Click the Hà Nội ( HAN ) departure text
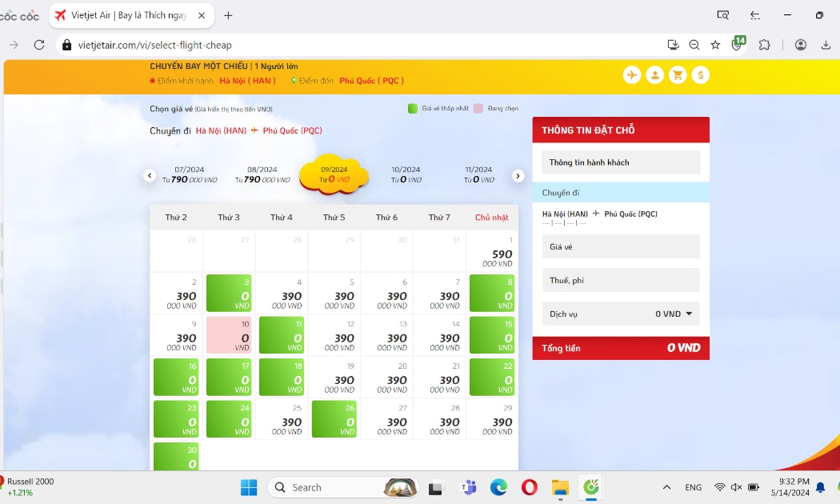 coord(247,81)
